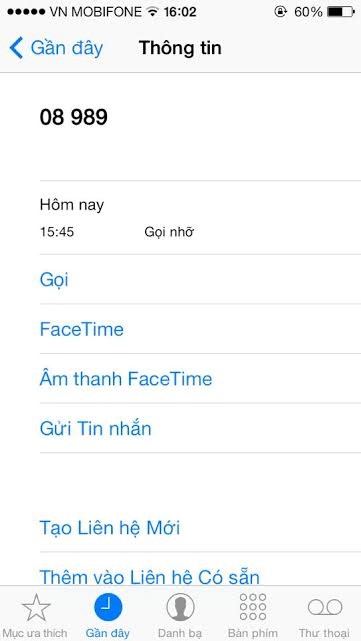Viewport: 361px width, 641px height.
Task: Call the number with Gọi
Action: click(x=200, y=280)
